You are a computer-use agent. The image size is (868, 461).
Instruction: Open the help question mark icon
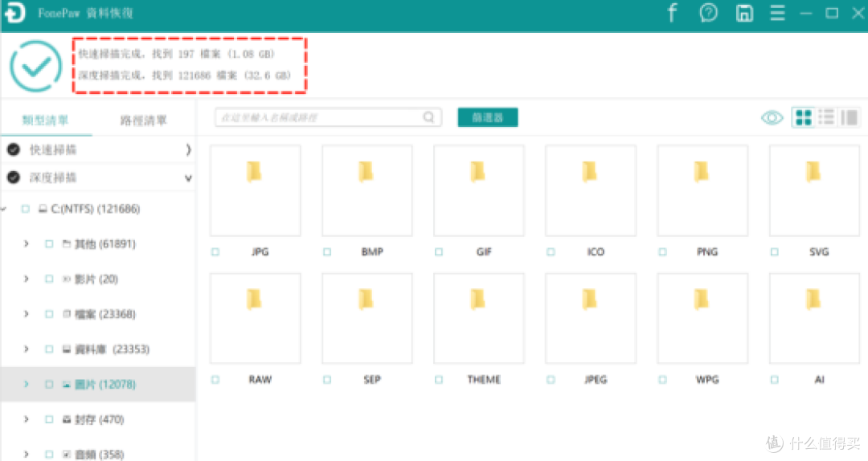click(709, 12)
